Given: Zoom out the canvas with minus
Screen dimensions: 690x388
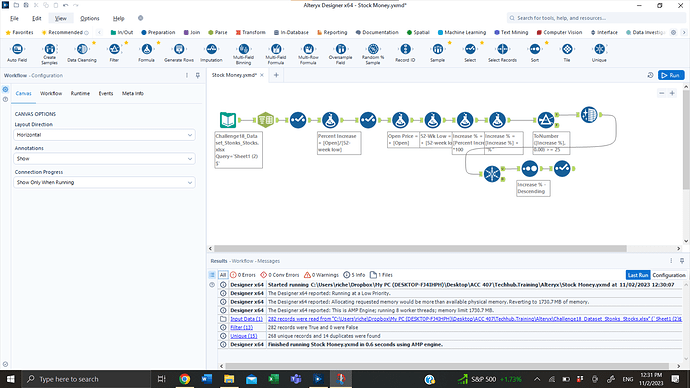Looking at the screenshot, I should coord(661,93).
